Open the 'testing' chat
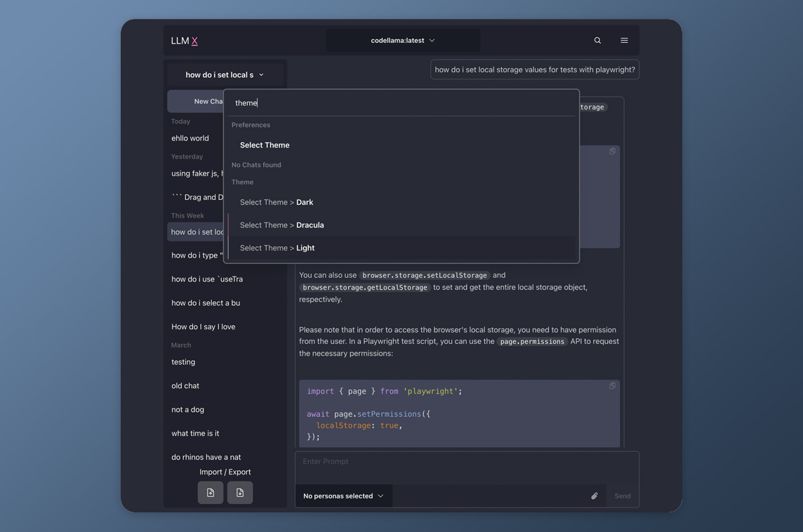This screenshot has width=803, height=532. point(225,362)
